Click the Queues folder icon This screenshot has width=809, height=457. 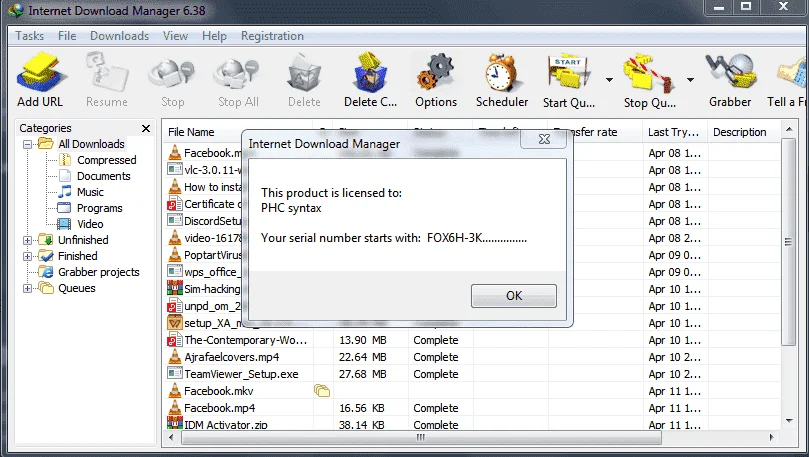tap(46, 288)
